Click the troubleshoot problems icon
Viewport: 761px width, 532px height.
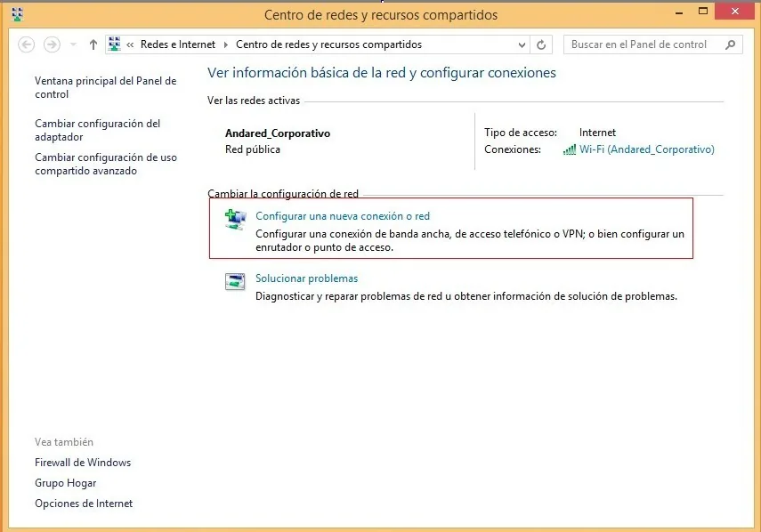tap(235, 281)
